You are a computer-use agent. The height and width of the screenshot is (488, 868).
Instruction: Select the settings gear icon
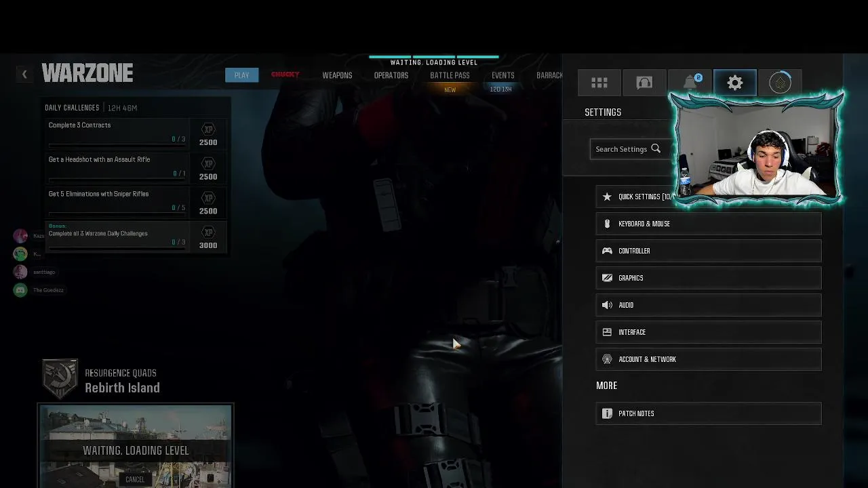point(735,83)
